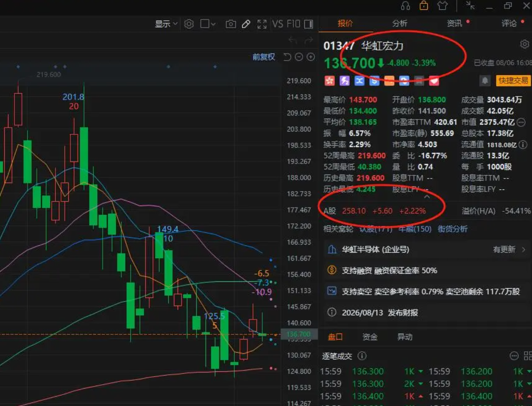Screen dimensions: 532x406
Task: Open the 支持卖空 short selling row
Action: click(x=427, y=291)
